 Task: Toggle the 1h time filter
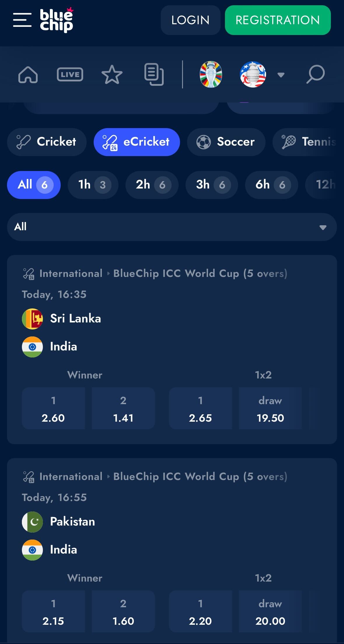[93, 185]
